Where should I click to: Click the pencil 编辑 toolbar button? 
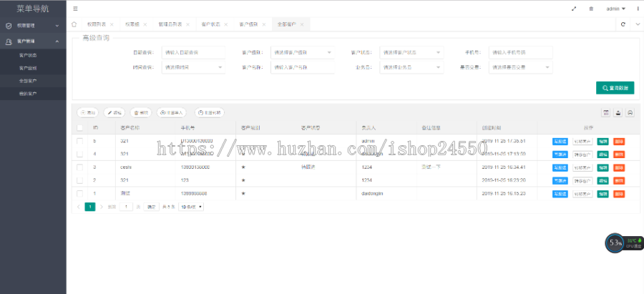(x=114, y=112)
